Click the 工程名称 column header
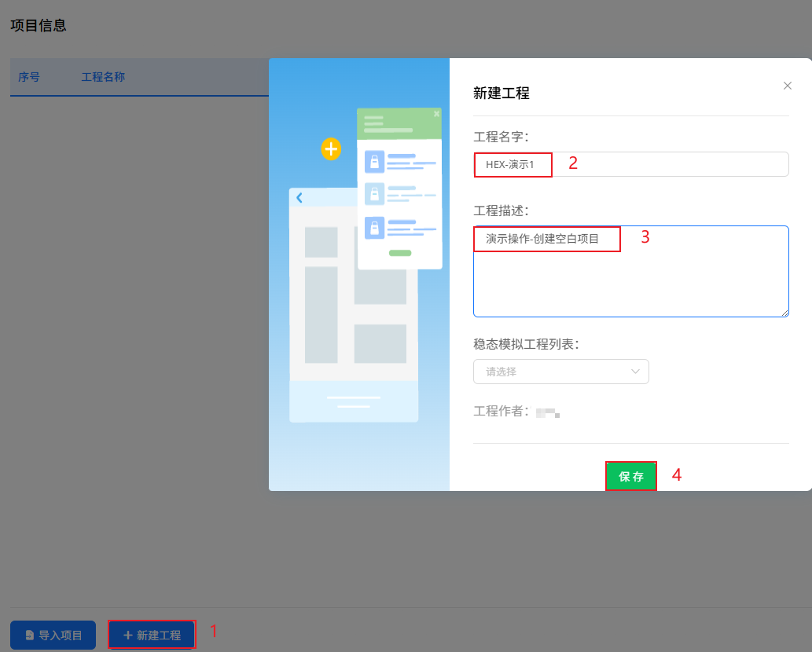The image size is (812, 652). 103,77
